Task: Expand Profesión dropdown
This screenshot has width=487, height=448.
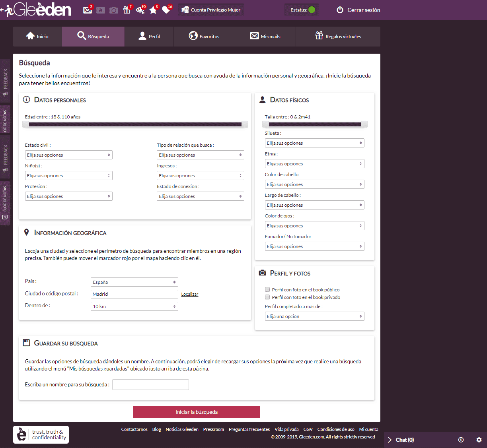Action: point(69,196)
